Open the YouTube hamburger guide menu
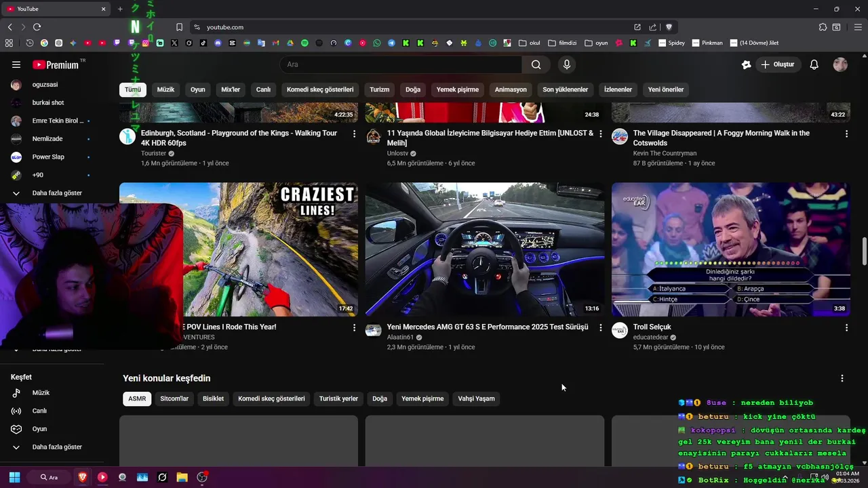The image size is (868, 488). [x=16, y=64]
